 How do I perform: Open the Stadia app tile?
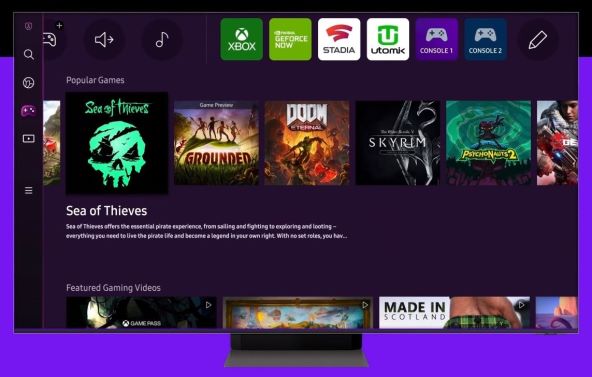click(x=339, y=39)
